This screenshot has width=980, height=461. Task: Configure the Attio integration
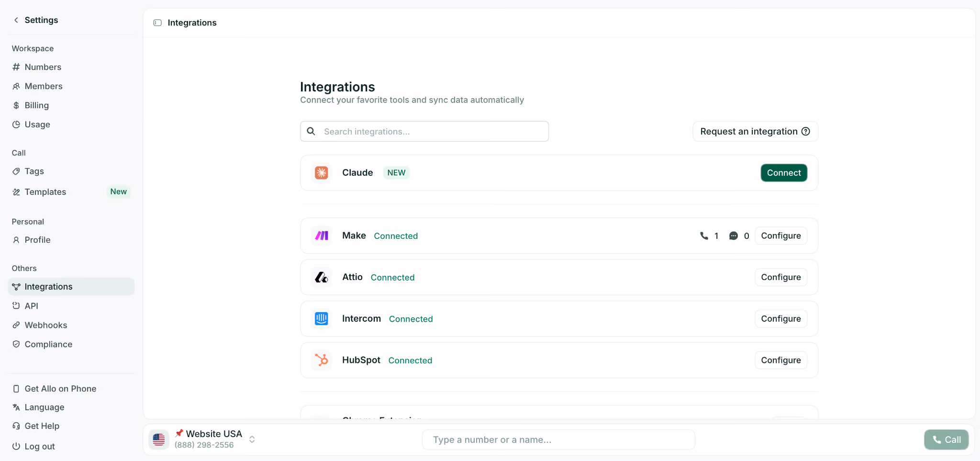coord(781,277)
